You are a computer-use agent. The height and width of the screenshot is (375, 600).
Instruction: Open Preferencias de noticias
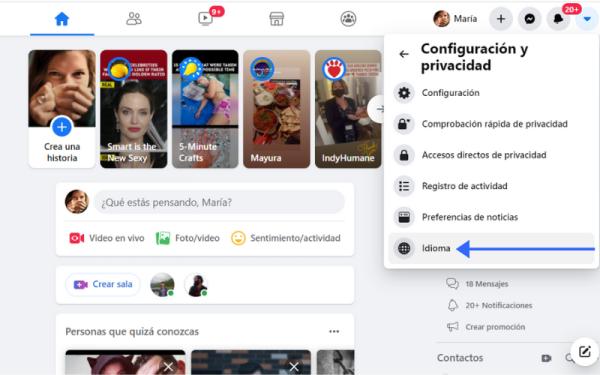[491, 217]
